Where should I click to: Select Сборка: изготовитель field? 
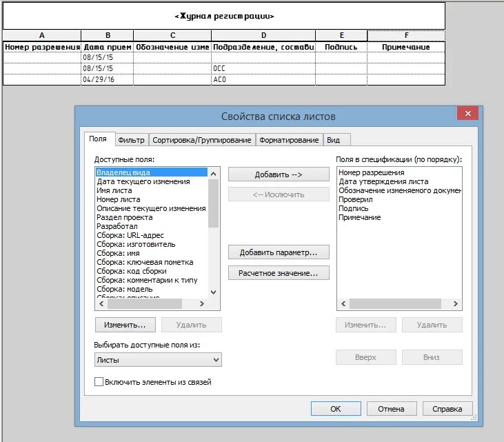tap(152, 244)
